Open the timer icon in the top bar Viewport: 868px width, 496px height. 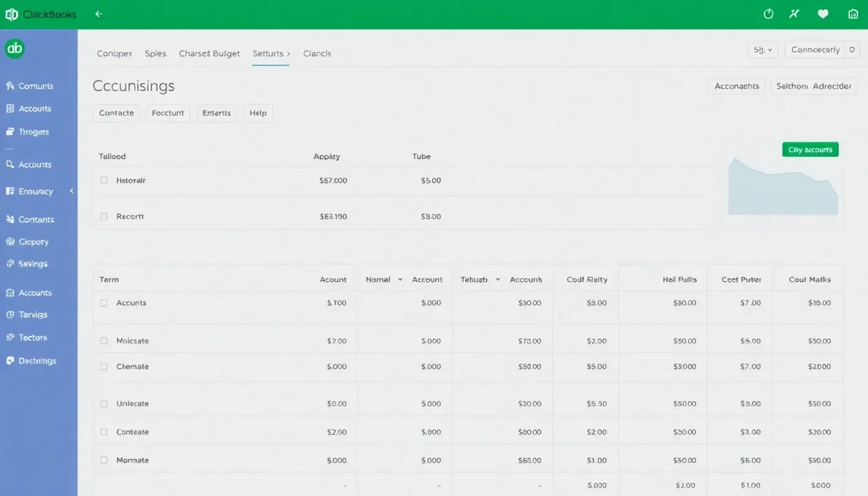click(768, 14)
